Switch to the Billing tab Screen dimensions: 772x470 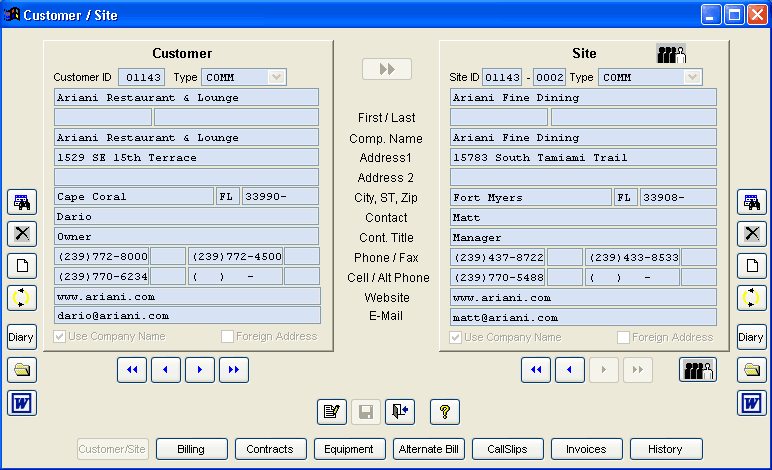point(192,449)
